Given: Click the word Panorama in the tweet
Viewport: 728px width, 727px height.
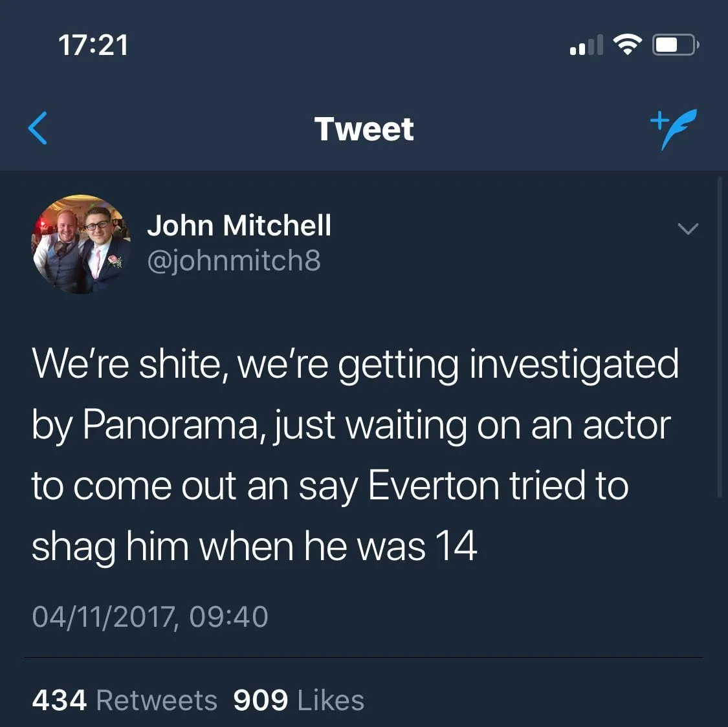Looking at the screenshot, I should pos(171,425).
